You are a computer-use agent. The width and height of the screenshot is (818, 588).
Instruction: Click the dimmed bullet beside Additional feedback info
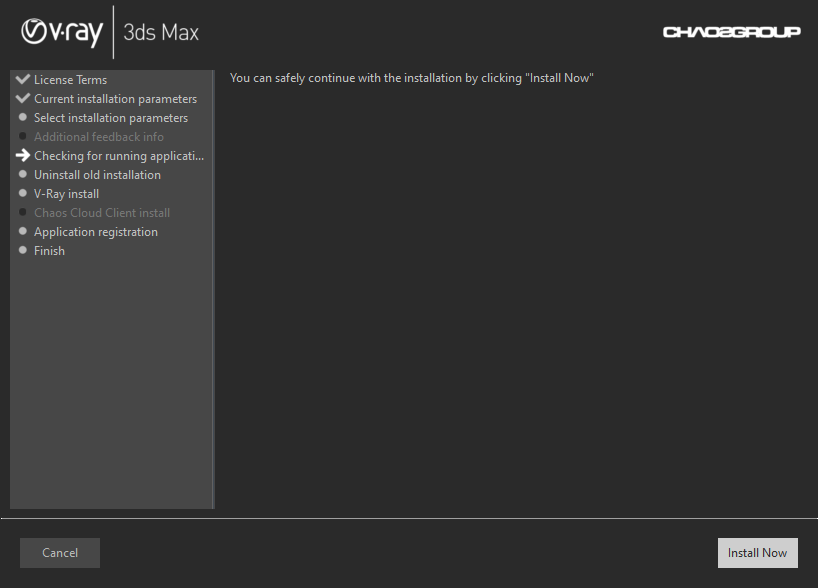pyautogui.click(x=22, y=136)
